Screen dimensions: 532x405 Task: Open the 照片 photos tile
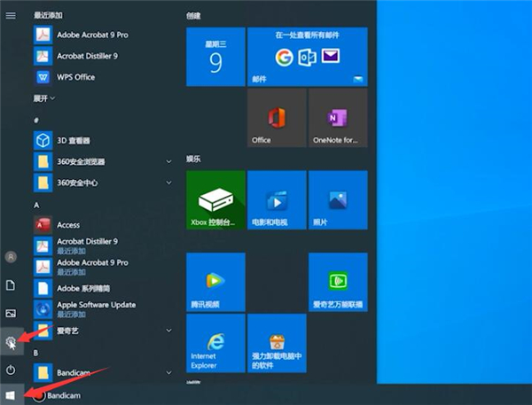pyautogui.click(x=337, y=200)
